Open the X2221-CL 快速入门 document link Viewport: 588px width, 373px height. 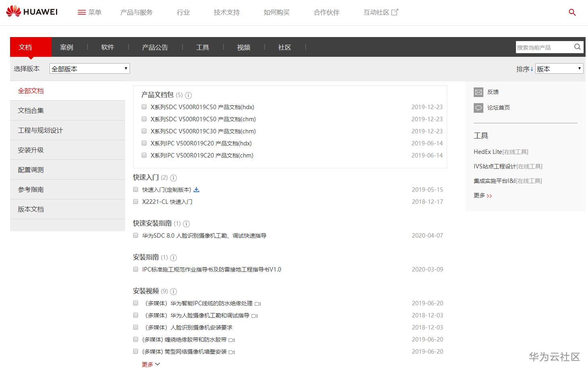(x=167, y=202)
